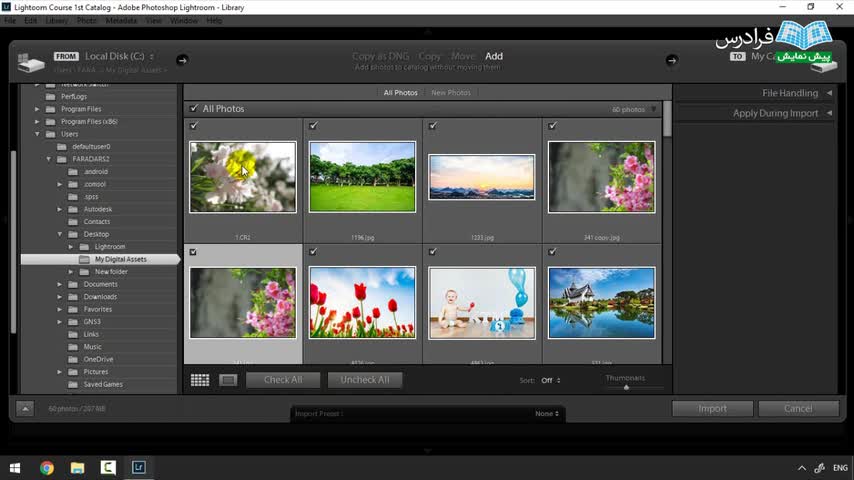Uncheck the temple lake photo checkbox

(552, 252)
